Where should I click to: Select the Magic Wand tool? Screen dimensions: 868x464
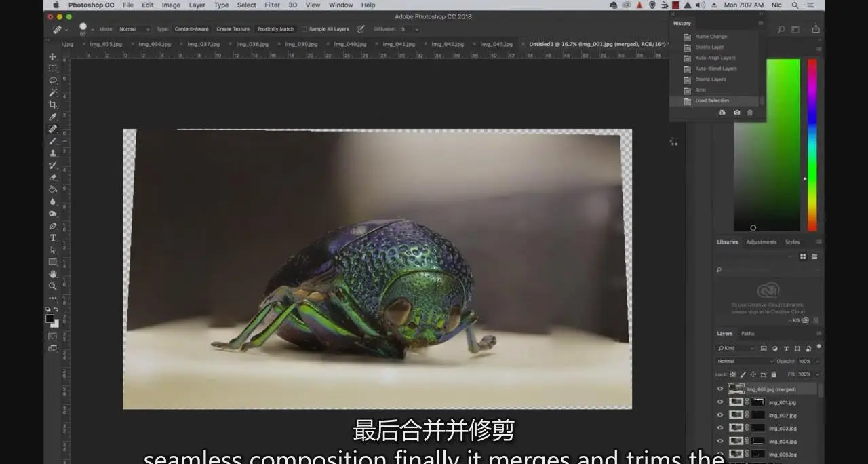pyautogui.click(x=53, y=92)
